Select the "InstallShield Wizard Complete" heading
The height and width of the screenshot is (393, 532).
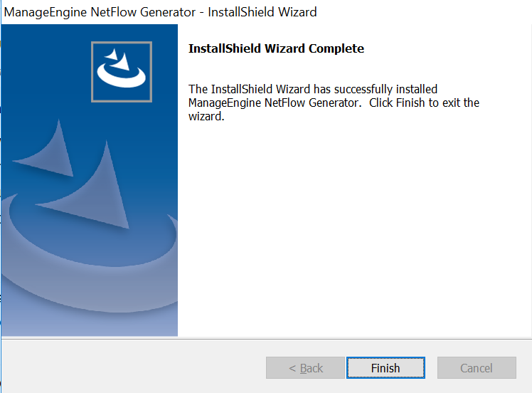[x=276, y=49]
